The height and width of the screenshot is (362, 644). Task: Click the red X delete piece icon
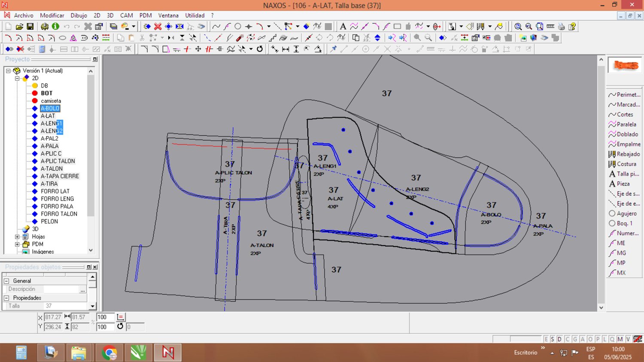pyautogui.click(x=158, y=27)
